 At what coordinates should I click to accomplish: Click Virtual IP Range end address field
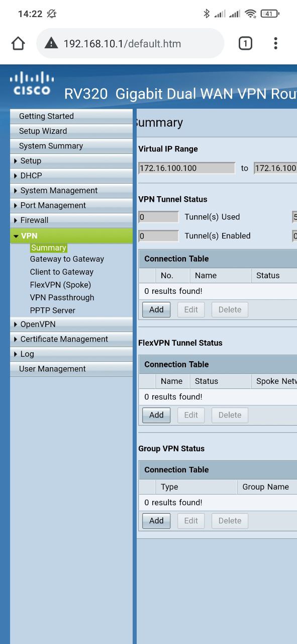point(275,168)
